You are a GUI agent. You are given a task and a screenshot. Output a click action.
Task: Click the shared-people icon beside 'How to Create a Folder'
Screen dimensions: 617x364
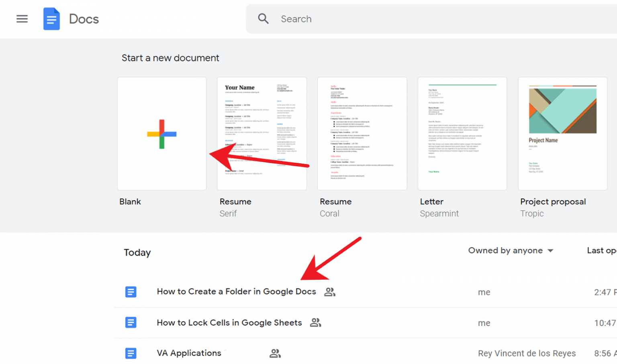pos(329,292)
